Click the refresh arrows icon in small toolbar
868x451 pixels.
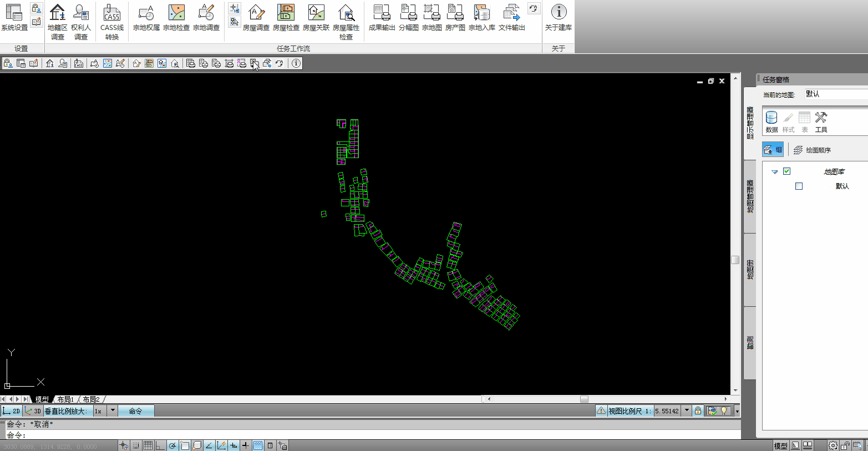(x=280, y=63)
